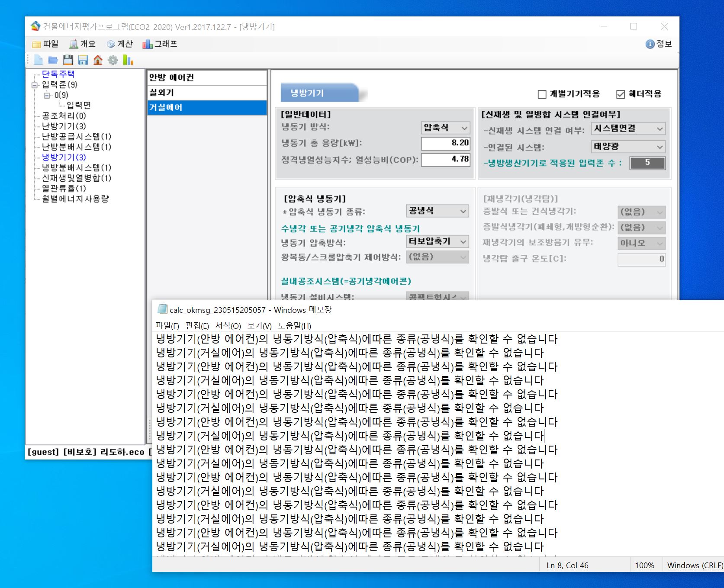The image size is (724, 588).
Task: Click the new file toolbar icon
Action: 38,60
